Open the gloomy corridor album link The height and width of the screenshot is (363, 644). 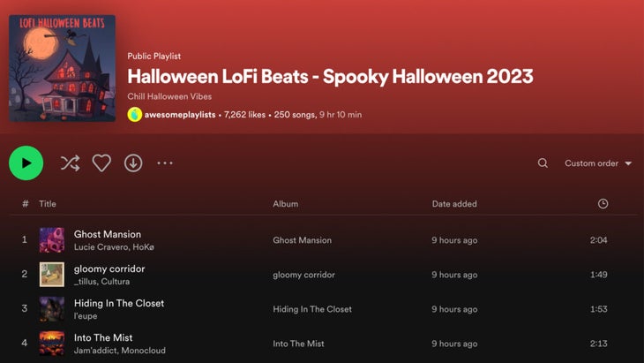click(303, 275)
